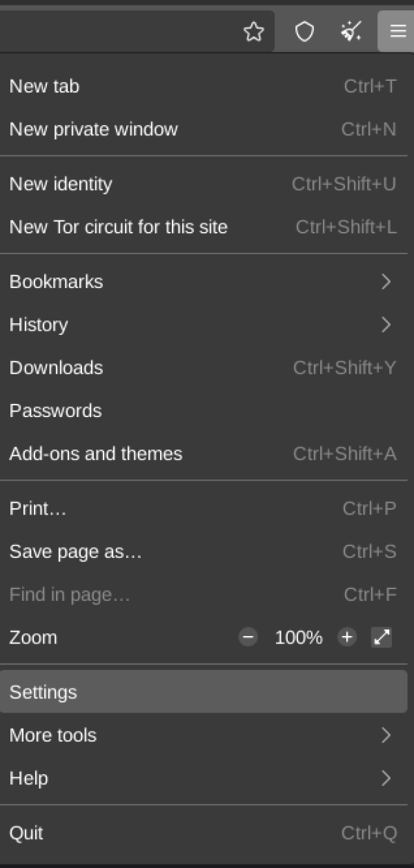This screenshot has width=414, height=868.
Task: Click the zoom in plus icon
Action: click(346, 637)
